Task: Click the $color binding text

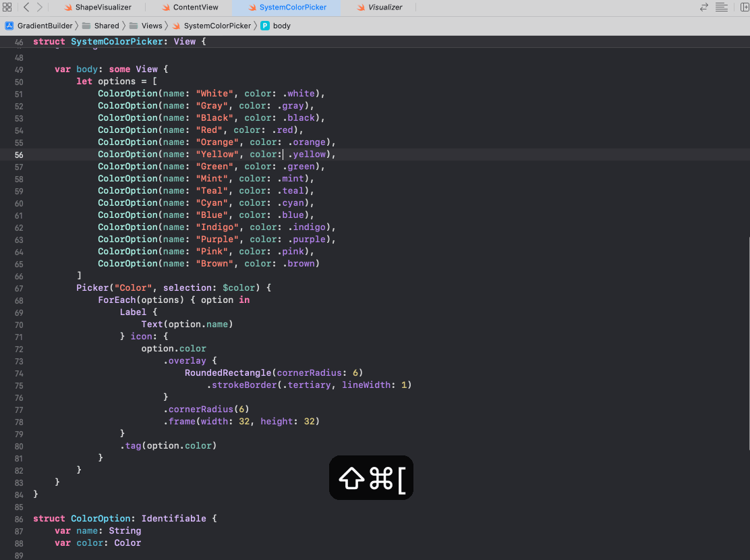Action: click(239, 287)
